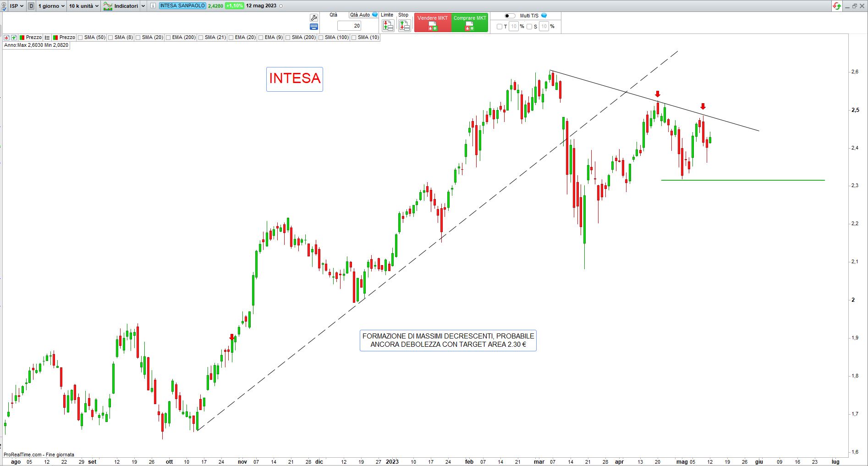This screenshot has height=466, width=868.
Task: Click the Anno:Max 2,6030 Min 2,0820 label
Action: pos(36,45)
